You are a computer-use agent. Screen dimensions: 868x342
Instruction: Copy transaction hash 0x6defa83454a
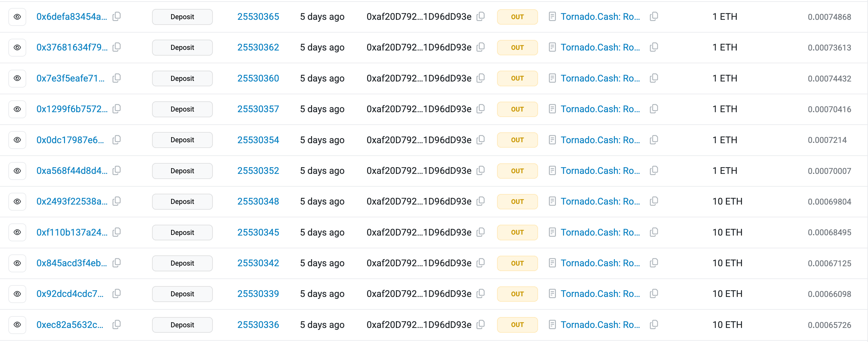coord(117,17)
